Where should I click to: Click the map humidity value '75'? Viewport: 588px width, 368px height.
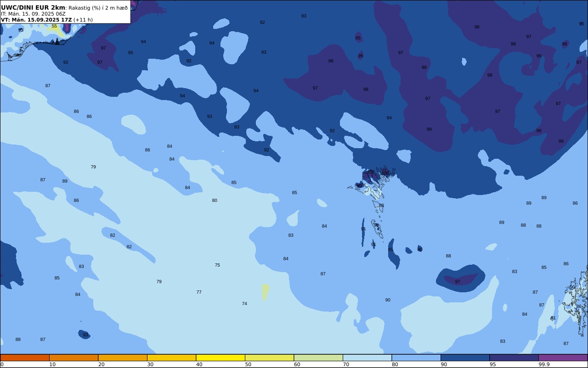pos(217,265)
